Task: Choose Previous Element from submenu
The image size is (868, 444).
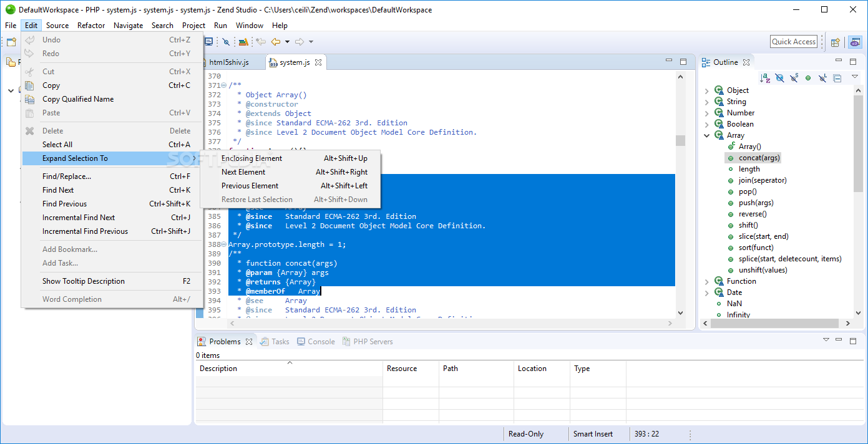Action: click(290, 186)
